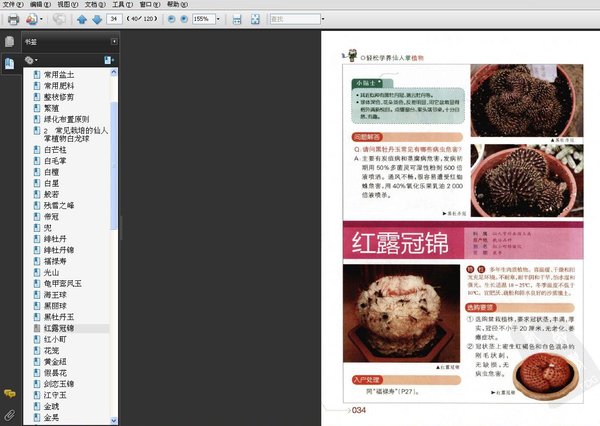Open the 文档 (Document) menu
Image resolution: width=600 pixels, height=426 pixels.
click(x=95, y=5)
